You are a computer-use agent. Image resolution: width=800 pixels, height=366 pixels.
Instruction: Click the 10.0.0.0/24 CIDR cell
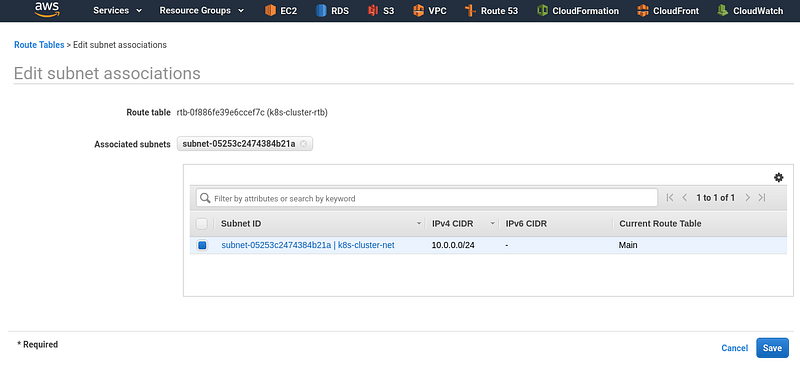[x=453, y=246]
